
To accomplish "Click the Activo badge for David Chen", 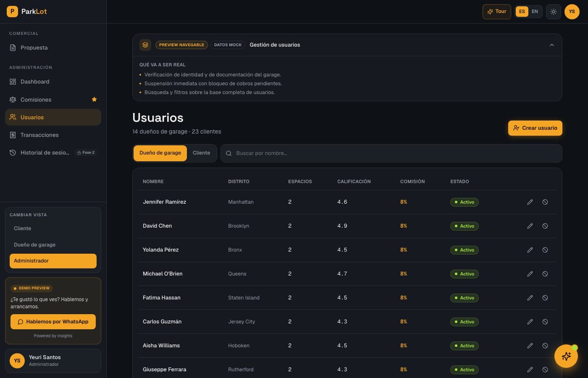I will [464, 226].
